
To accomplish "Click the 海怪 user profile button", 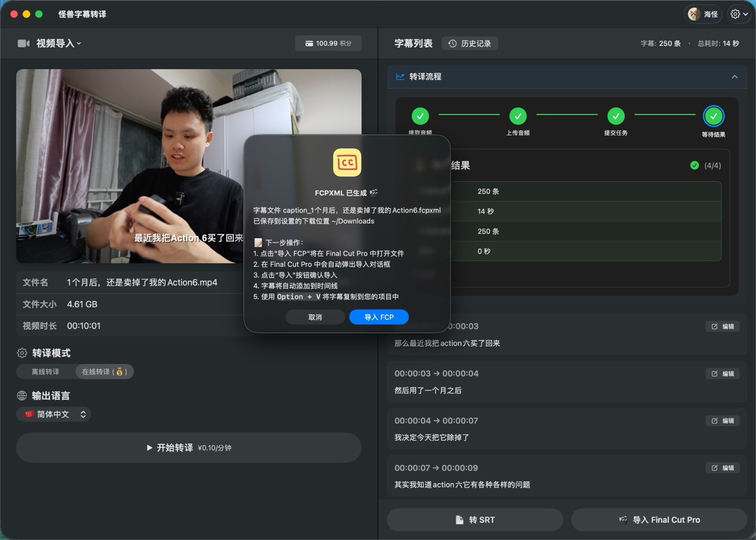I will click(703, 14).
